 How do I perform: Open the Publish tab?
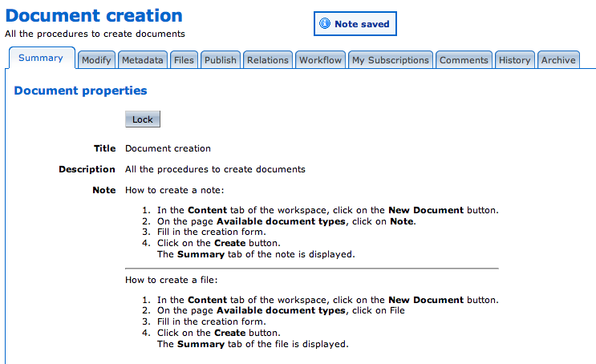pyautogui.click(x=221, y=60)
